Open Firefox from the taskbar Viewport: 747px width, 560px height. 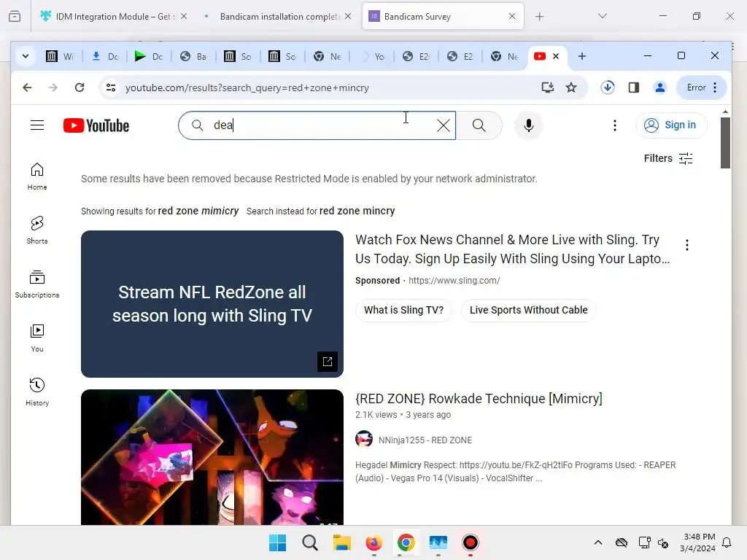[x=374, y=542]
